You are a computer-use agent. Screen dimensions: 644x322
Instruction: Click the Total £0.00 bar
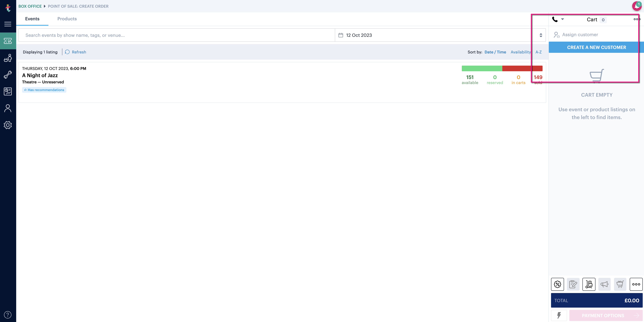597,300
